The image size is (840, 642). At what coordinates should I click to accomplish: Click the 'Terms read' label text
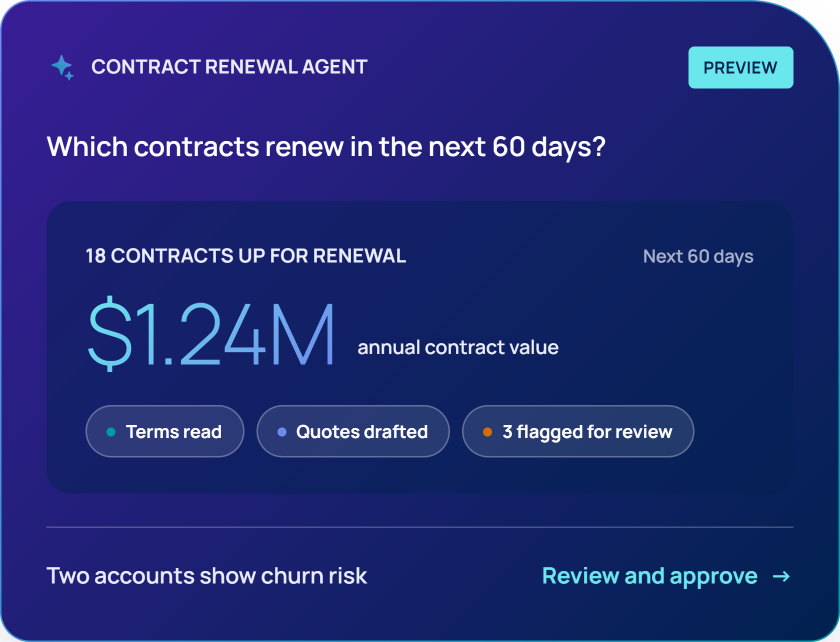pos(173,432)
